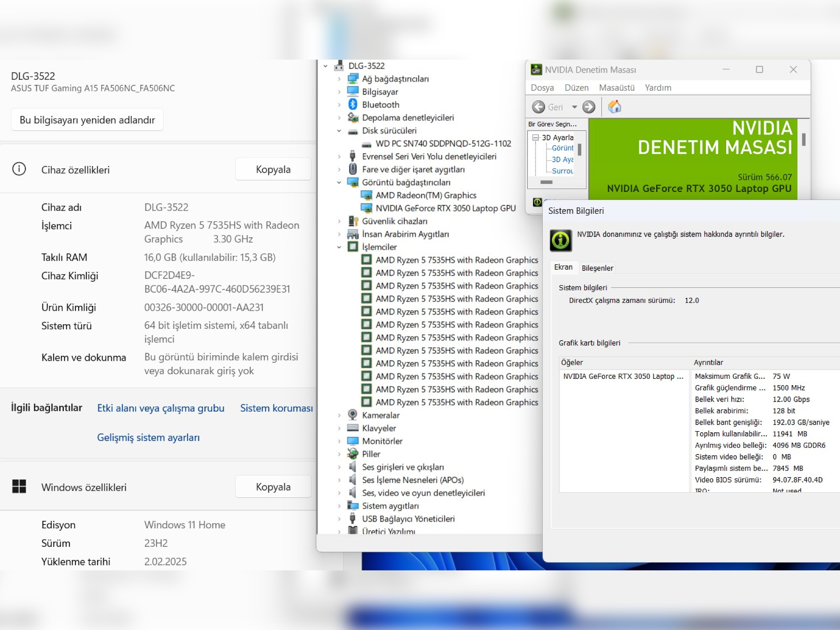The image size is (840, 630).
Task: Open the Düzen menu
Action: coord(577,88)
